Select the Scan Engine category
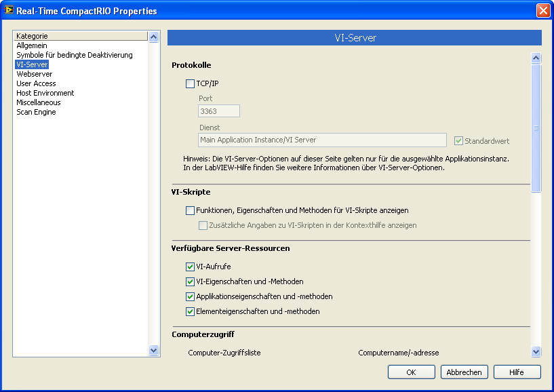 [36, 112]
